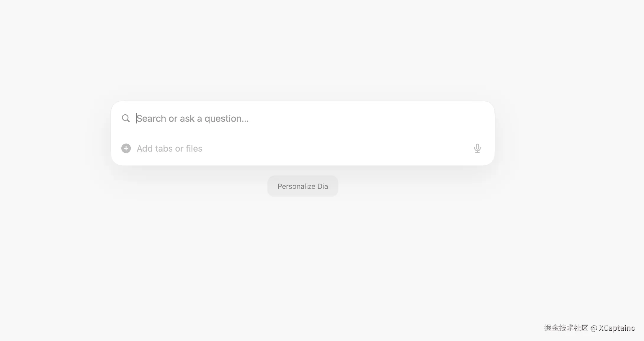Click the plus circle add icon

click(x=126, y=148)
